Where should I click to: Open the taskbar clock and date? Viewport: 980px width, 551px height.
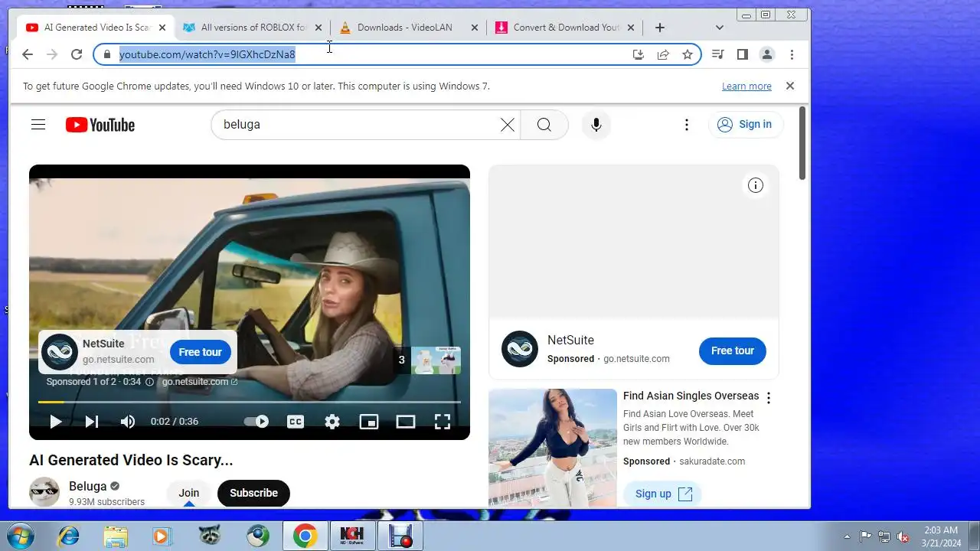pos(941,536)
